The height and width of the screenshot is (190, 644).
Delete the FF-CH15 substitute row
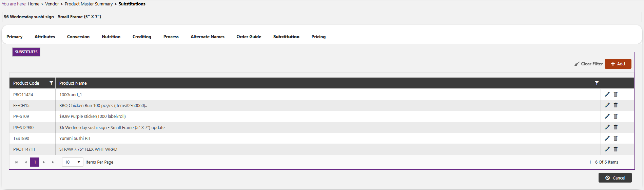[616, 105]
